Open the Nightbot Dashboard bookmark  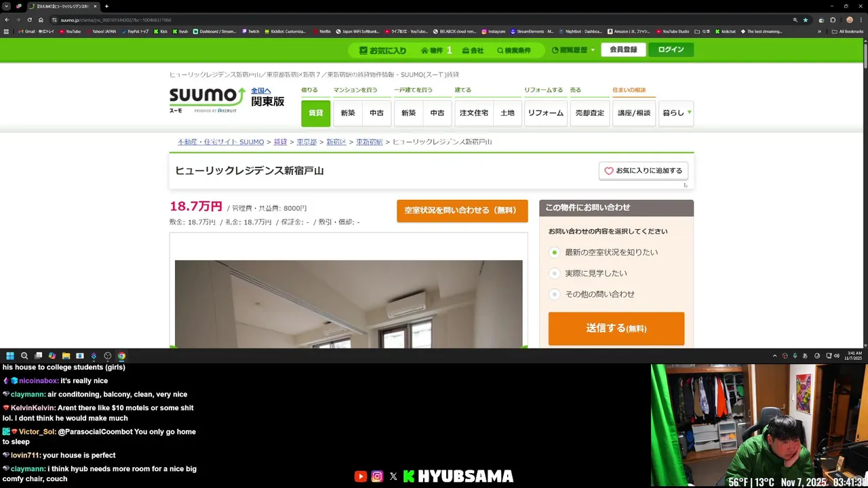coord(580,31)
